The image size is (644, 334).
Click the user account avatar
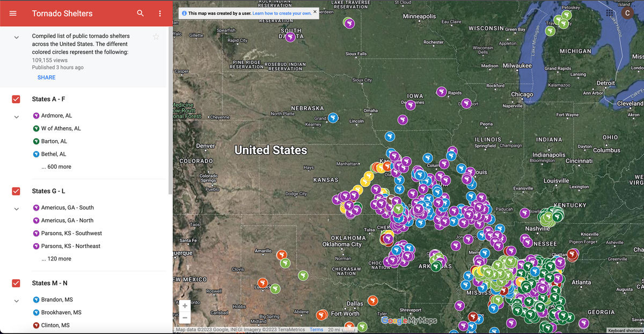coord(627,13)
